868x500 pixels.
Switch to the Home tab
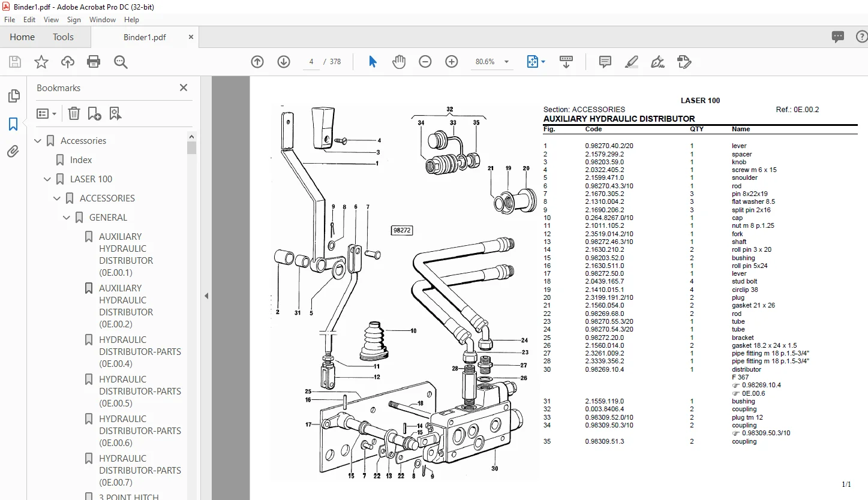pyautogui.click(x=22, y=37)
